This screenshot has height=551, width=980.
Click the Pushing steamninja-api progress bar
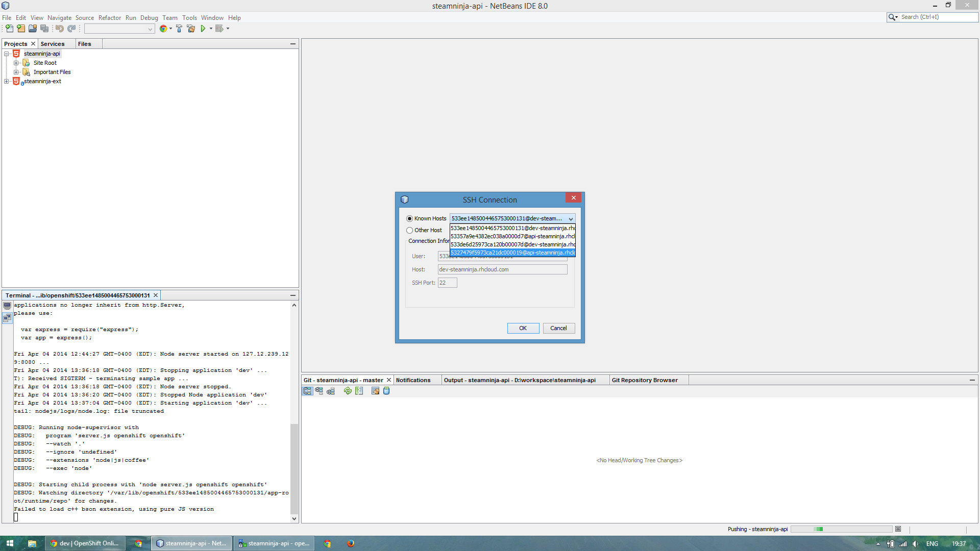(841, 529)
